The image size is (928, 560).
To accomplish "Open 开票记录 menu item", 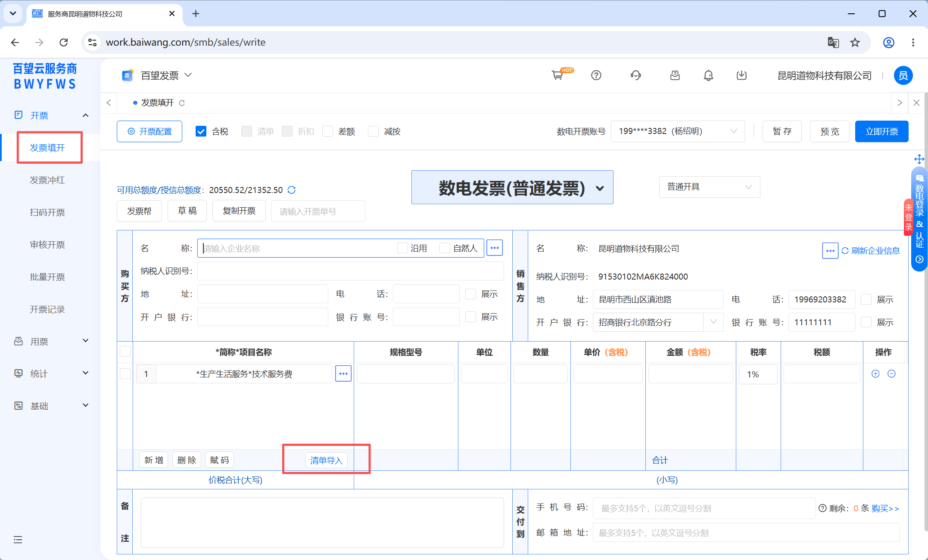I will [x=47, y=309].
